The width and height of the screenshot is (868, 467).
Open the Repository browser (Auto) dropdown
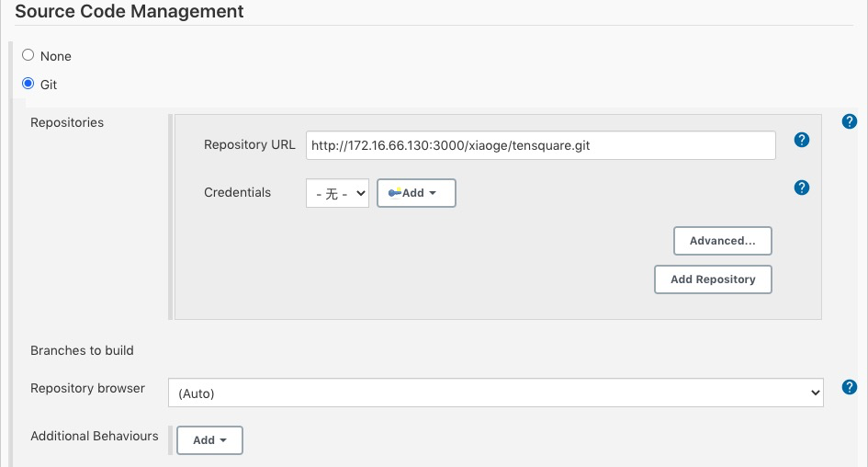(x=495, y=393)
